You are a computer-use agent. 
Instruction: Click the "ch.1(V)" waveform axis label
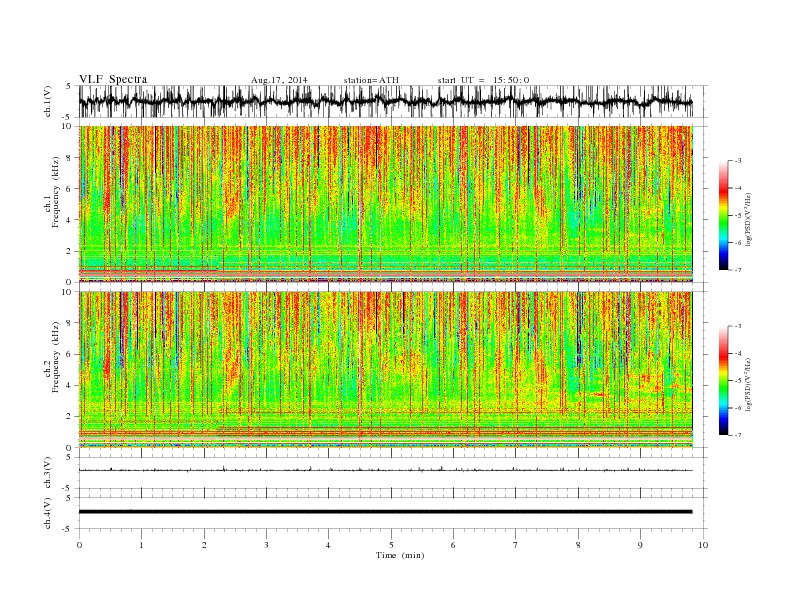47,101
